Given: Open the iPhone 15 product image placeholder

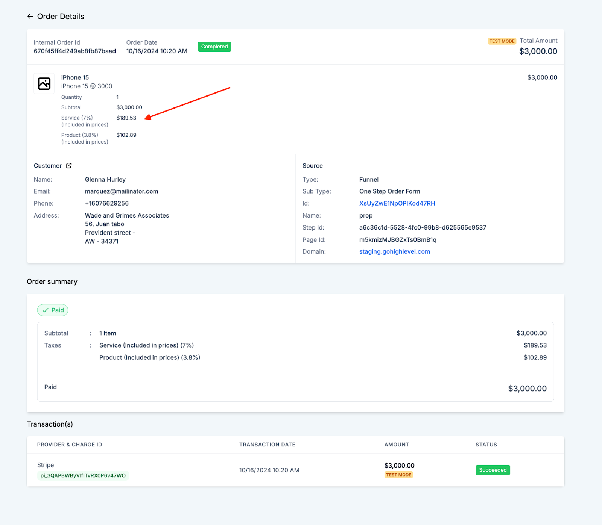Looking at the screenshot, I should (x=44, y=83).
